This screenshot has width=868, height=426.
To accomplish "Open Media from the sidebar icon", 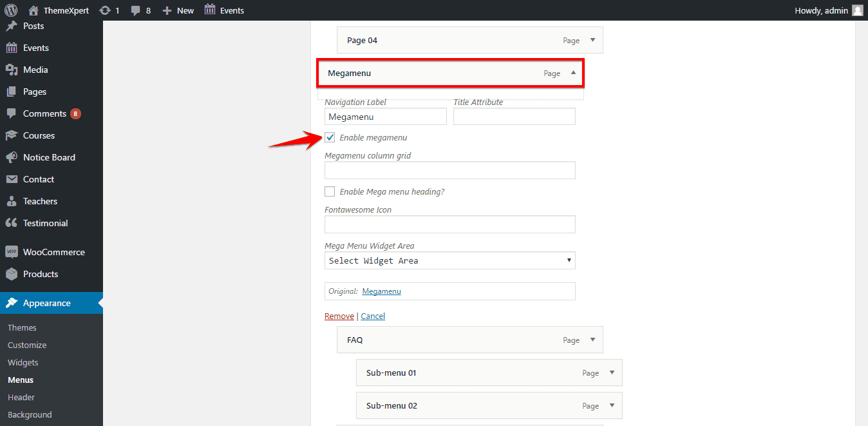I will (x=12, y=70).
